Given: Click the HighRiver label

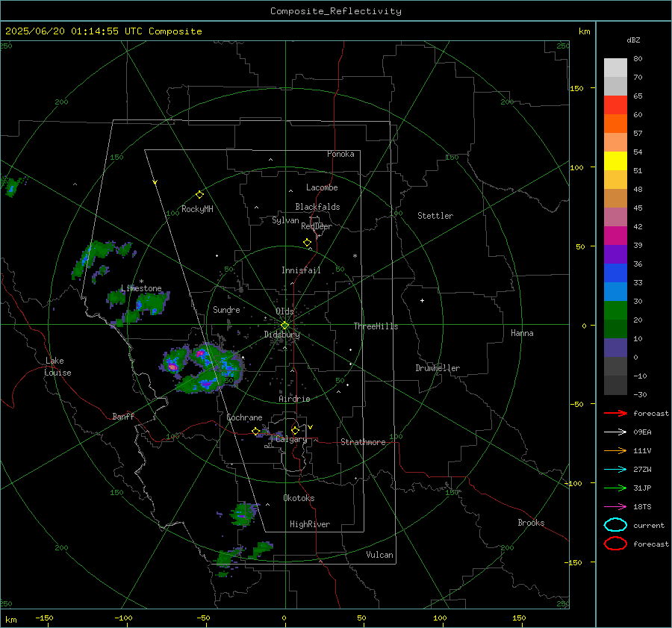Looking at the screenshot, I should (310, 524).
